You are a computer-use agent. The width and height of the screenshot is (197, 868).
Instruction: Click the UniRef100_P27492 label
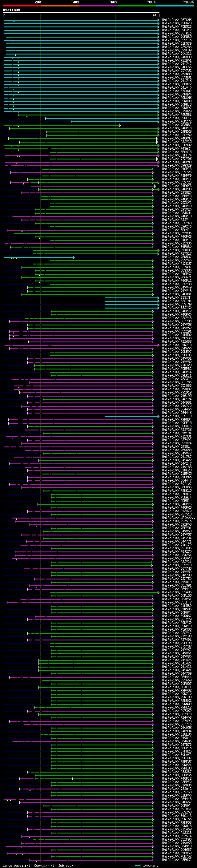click(x=176, y=440)
